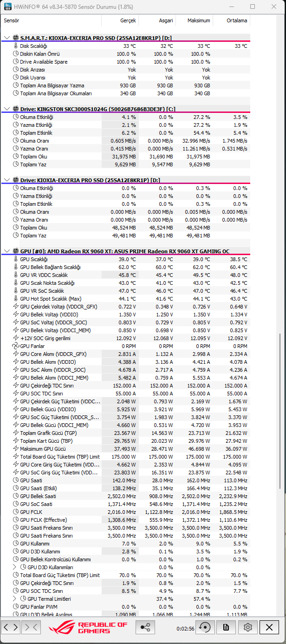
Task: Select the GPU SOC TDC Sınırı 55.000 A row
Action: point(126,394)
